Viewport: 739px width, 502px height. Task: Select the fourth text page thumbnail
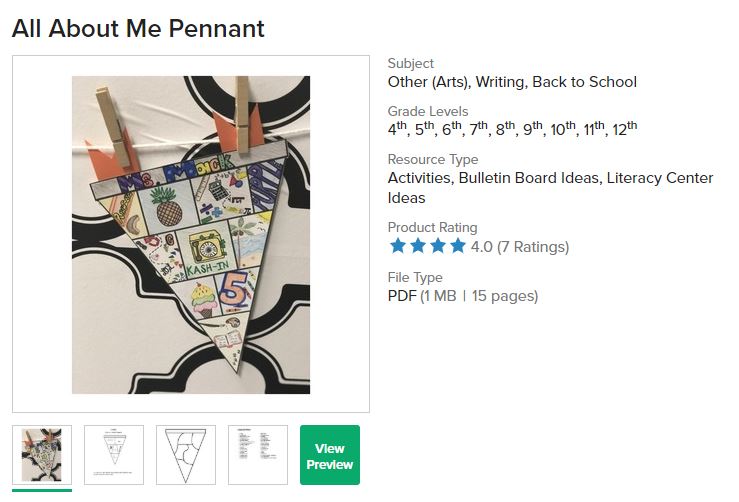pos(258,455)
